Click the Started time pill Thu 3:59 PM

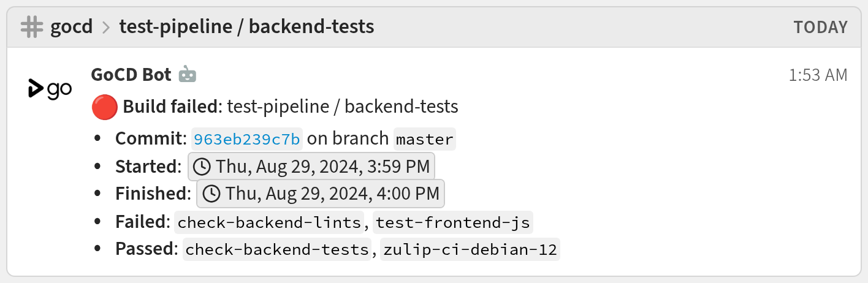(x=311, y=167)
